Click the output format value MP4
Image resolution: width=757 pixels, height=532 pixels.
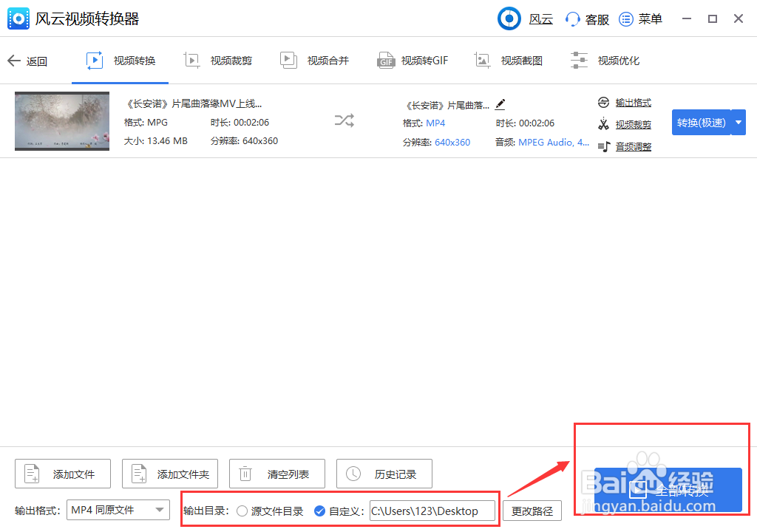coord(435,123)
